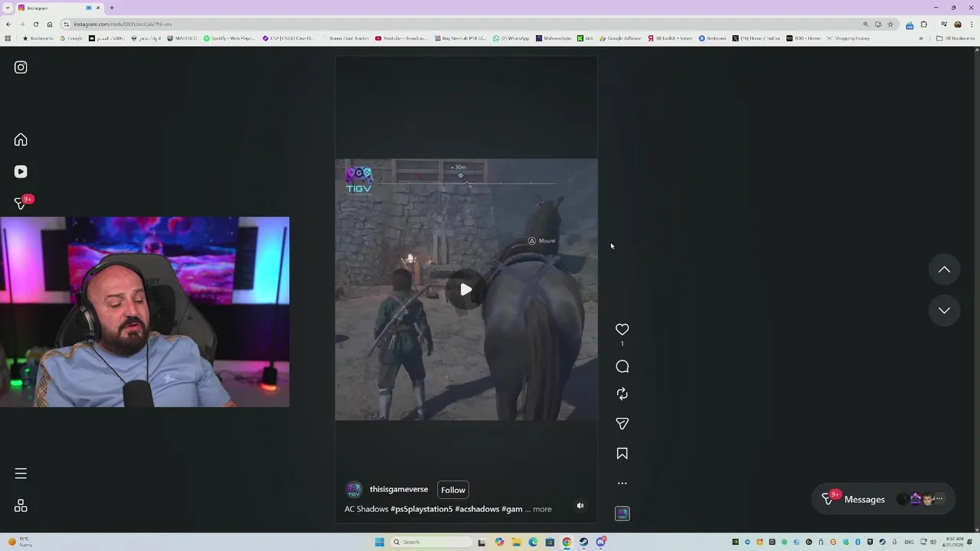Open Chrome three-dot menu
The width and height of the screenshot is (980, 551).
[971, 24]
